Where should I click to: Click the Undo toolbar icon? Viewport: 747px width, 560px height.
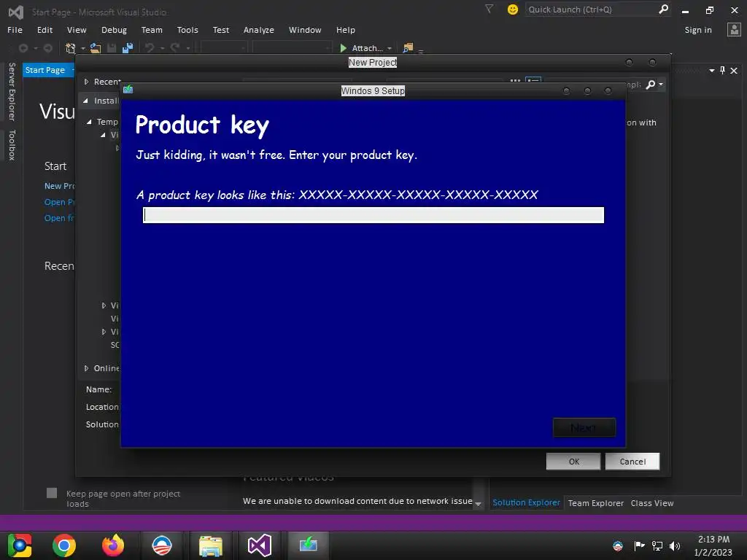pyautogui.click(x=150, y=48)
